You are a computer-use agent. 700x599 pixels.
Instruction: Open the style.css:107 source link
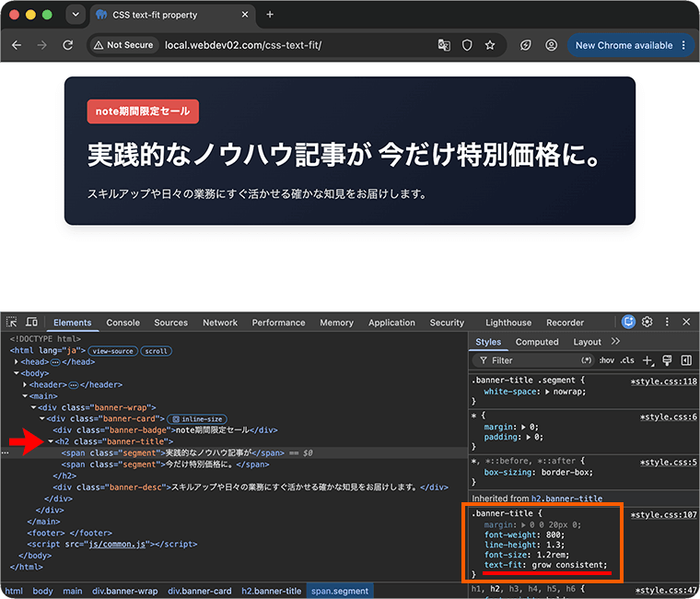click(664, 514)
